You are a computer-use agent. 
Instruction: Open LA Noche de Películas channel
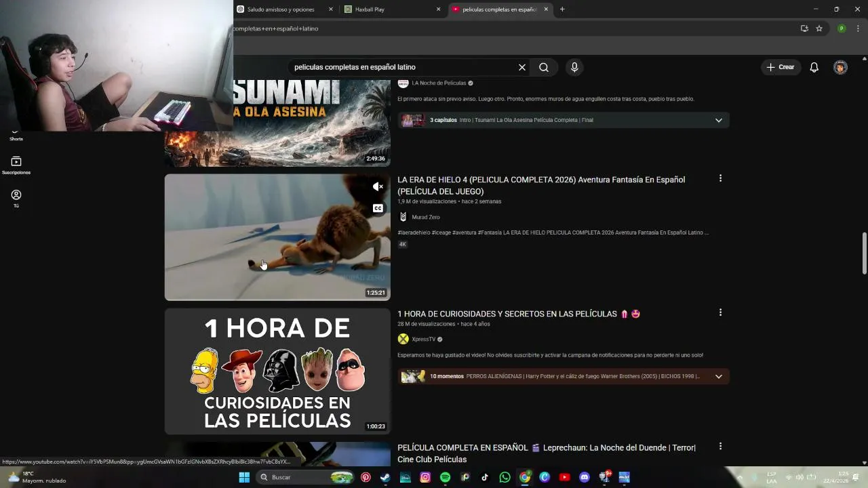point(439,83)
